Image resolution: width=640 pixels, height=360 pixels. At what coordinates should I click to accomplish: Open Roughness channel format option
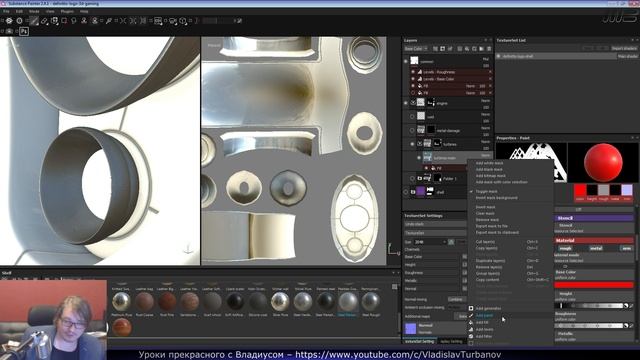pos(464,273)
